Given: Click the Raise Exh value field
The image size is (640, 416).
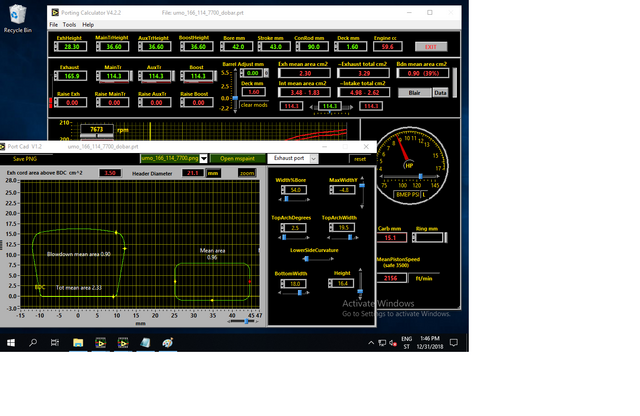Looking at the screenshot, I should (72, 102).
